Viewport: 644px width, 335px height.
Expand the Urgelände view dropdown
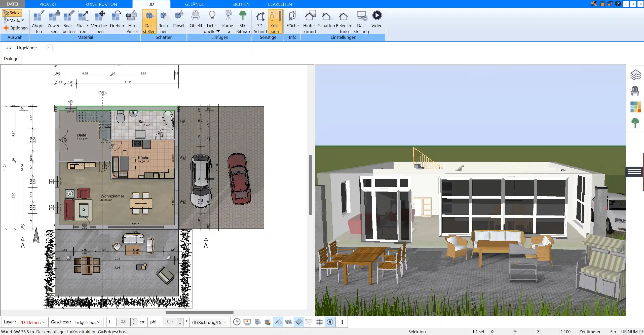pyautogui.click(x=49, y=48)
